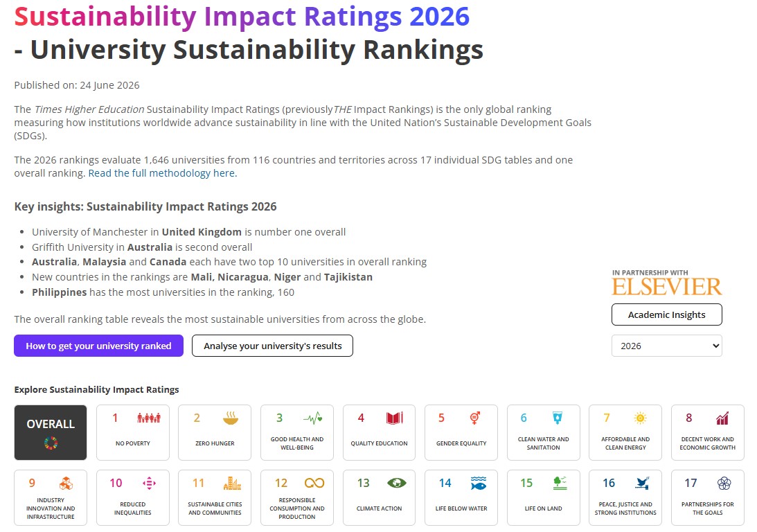757x532 pixels.
Task: Open the Academic Insights button
Action: 667,314
